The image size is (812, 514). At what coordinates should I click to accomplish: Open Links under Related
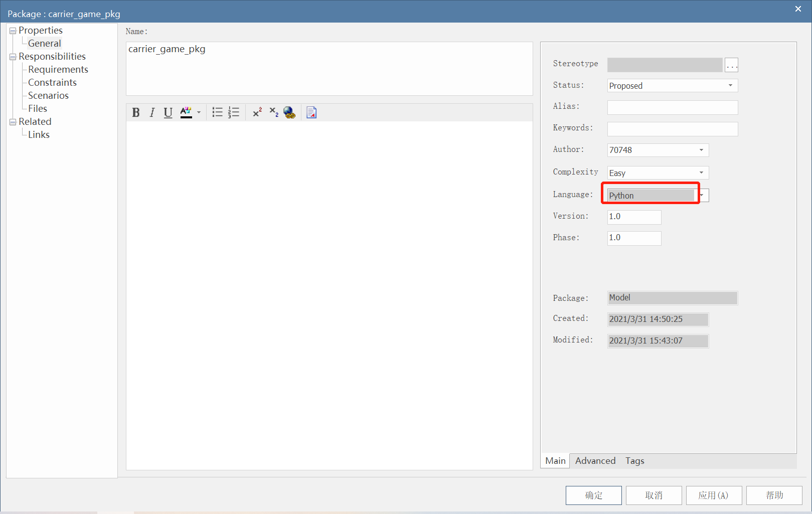point(39,135)
